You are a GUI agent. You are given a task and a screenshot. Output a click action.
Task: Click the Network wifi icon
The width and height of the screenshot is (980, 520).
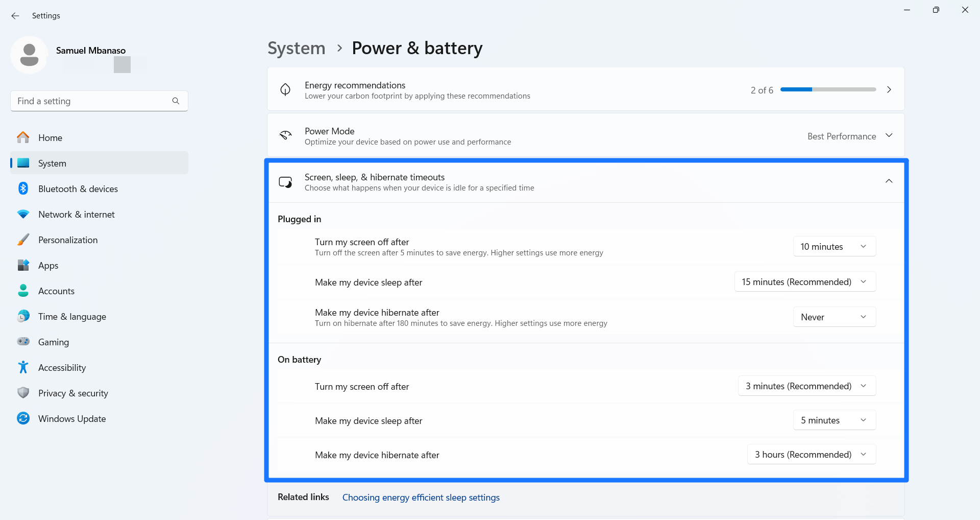23,214
